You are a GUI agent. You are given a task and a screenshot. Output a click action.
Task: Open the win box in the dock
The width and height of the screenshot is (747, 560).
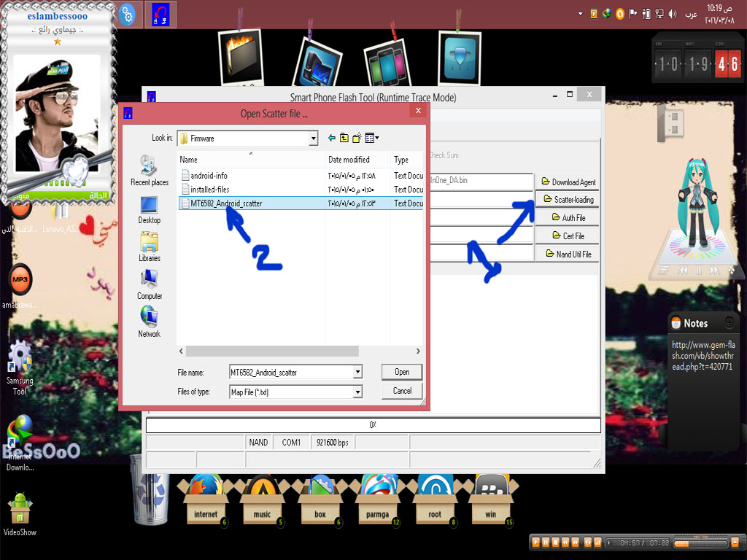click(491, 500)
